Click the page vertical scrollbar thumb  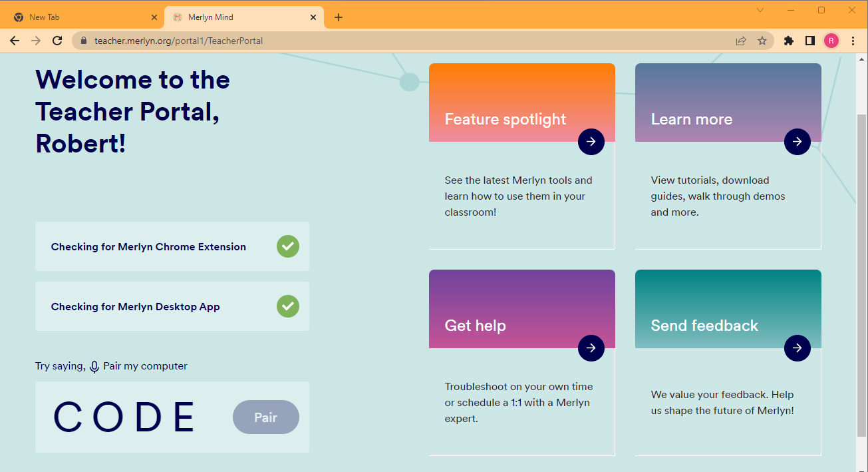coord(862,275)
